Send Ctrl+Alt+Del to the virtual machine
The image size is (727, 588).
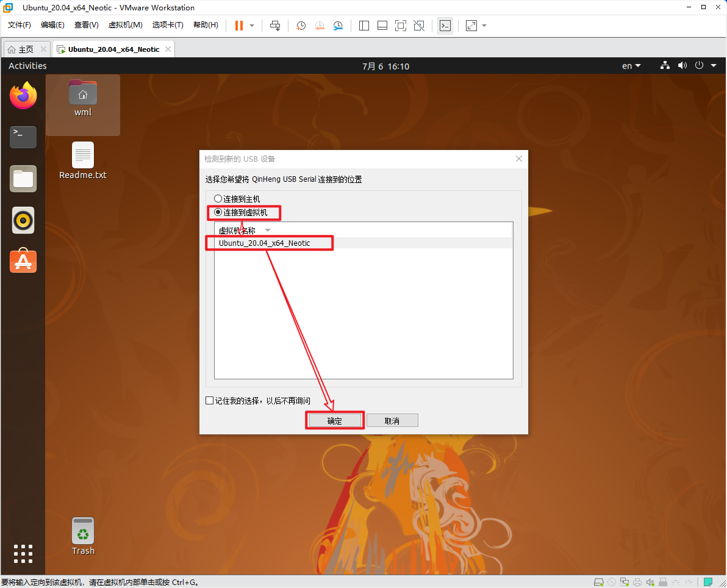tap(275, 26)
